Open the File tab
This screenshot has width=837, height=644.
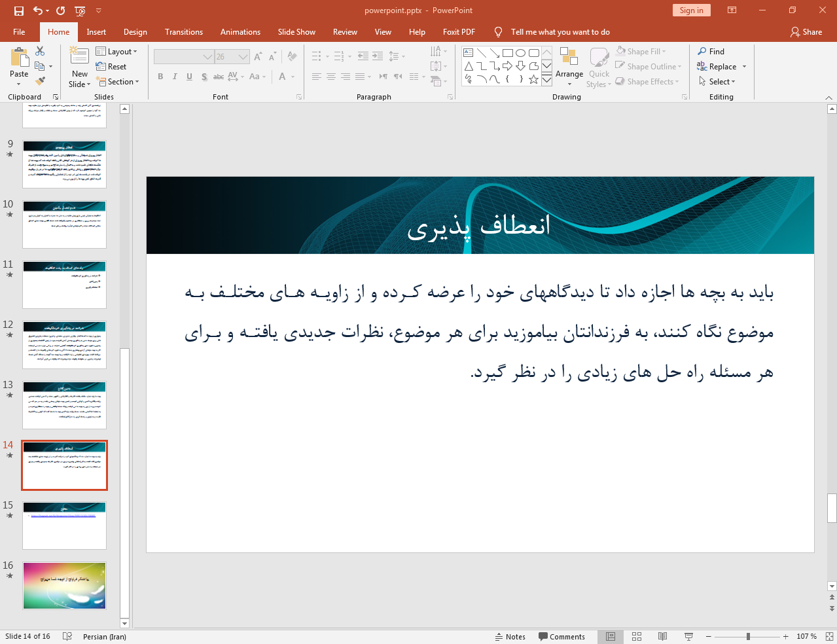pos(19,32)
